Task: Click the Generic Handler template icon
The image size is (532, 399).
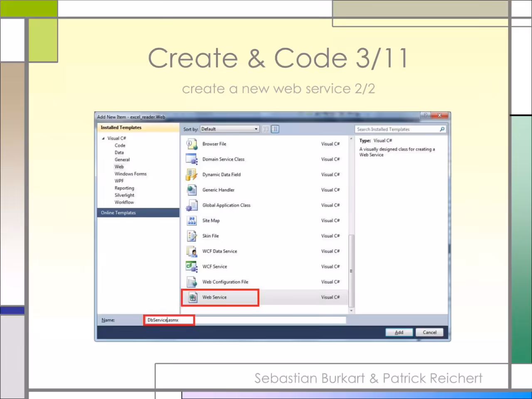Action: 192,190
